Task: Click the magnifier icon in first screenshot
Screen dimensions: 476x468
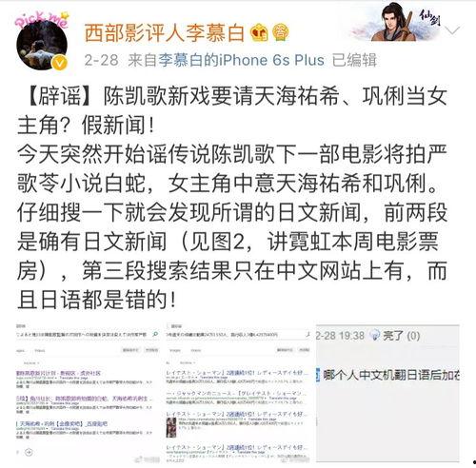Action: [x=155, y=335]
